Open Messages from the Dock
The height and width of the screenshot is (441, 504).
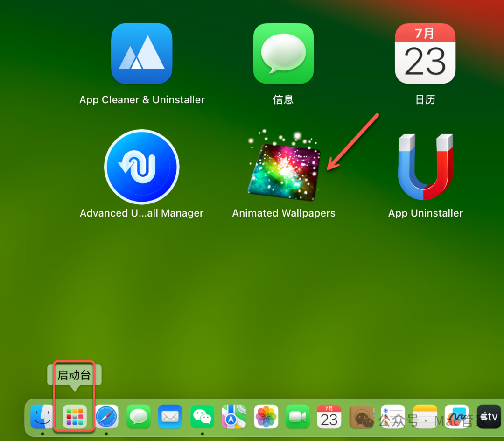pos(139,417)
